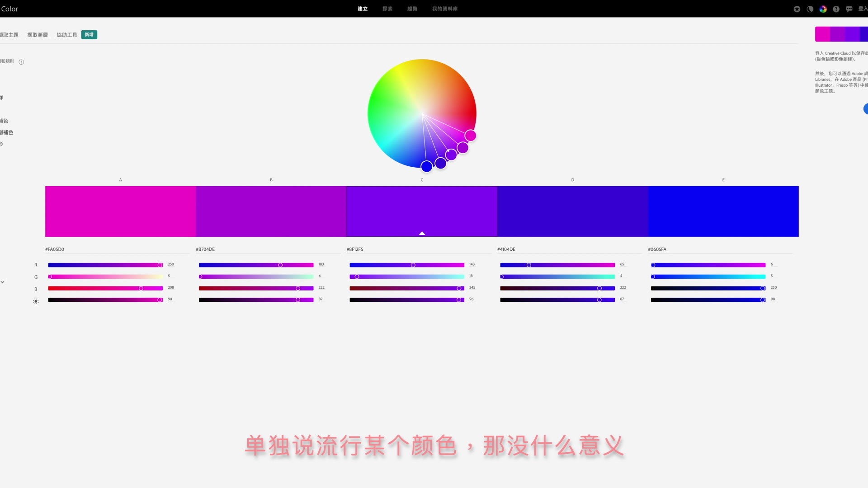Open the 協助工具 tab
Image resolution: width=868 pixels, height=488 pixels.
click(x=67, y=35)
